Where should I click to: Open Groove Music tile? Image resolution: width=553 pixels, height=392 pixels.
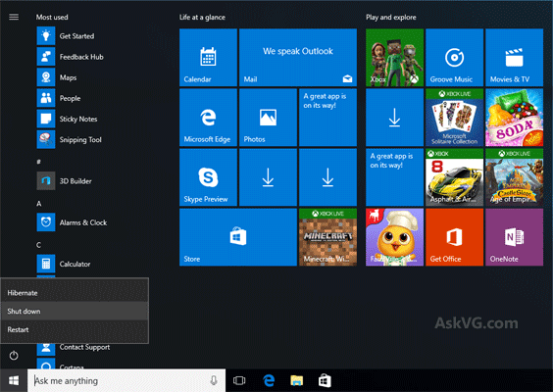coord(455,58)
